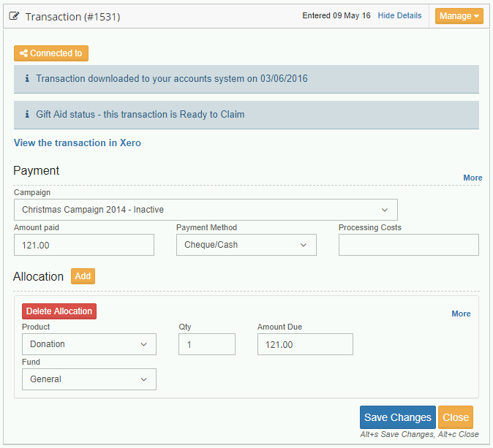Open the Fund dropdown
Screen dimensions: 493x448
point(89,379)
